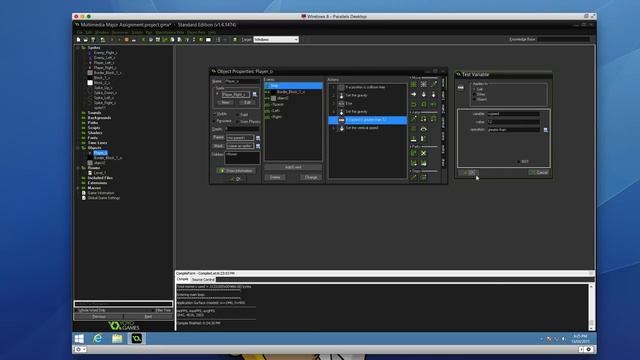Add the Speed Horizontal arrow action icon

[413, 94]
